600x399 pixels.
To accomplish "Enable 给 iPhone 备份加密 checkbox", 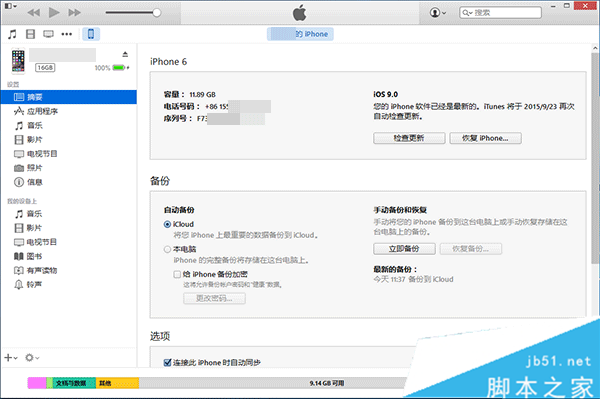I will coord(177,274).
